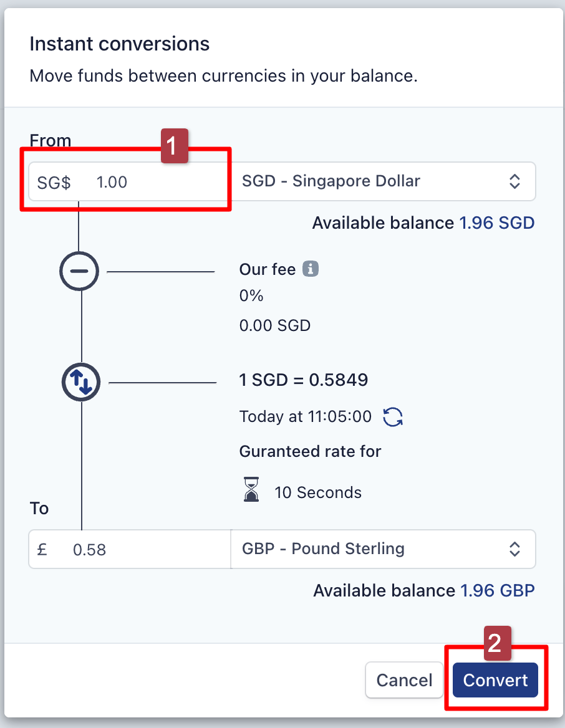Click the 0.00 SGD fee amount
This screenshot has height=728, width=565.
[x=274, y=325]
